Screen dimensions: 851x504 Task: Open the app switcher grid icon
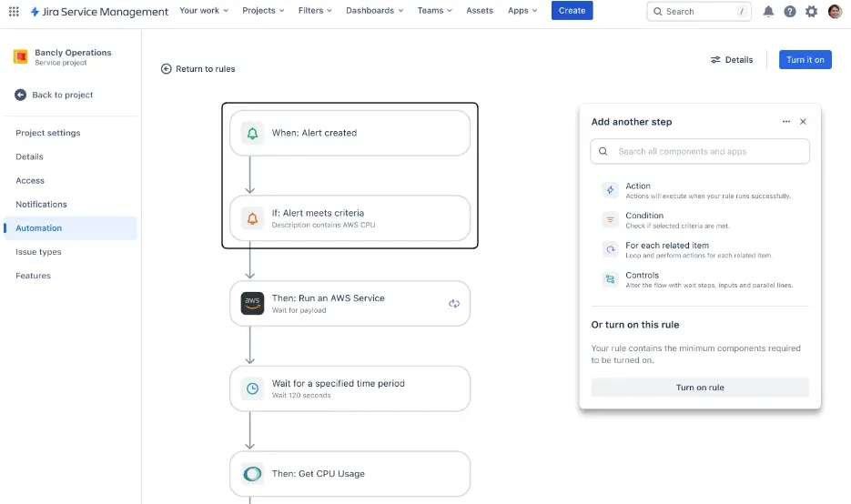click(x=14, y=11)
